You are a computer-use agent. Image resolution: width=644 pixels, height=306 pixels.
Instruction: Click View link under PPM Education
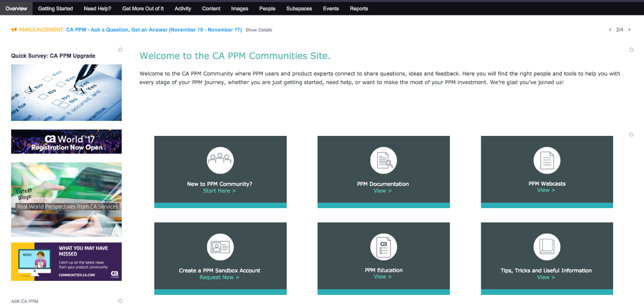pos(383,277)
